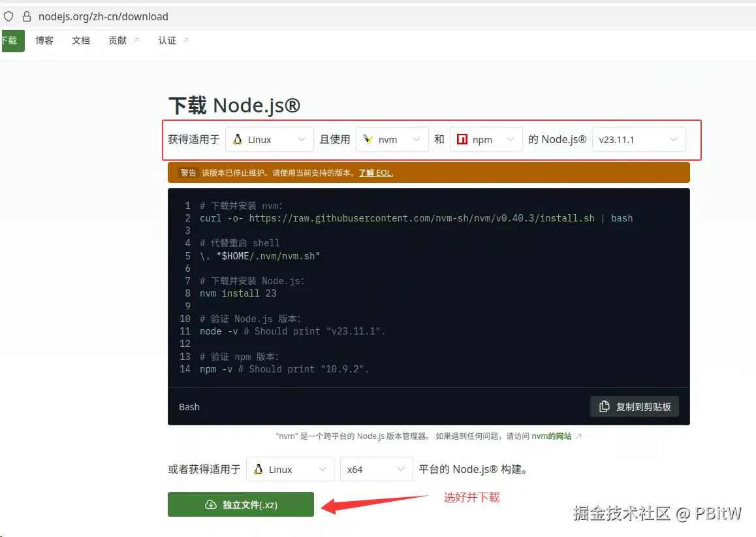This screenshot has height=537, width=756.
Task: Open the 认证 navigation link
Action: pos(167,41)
